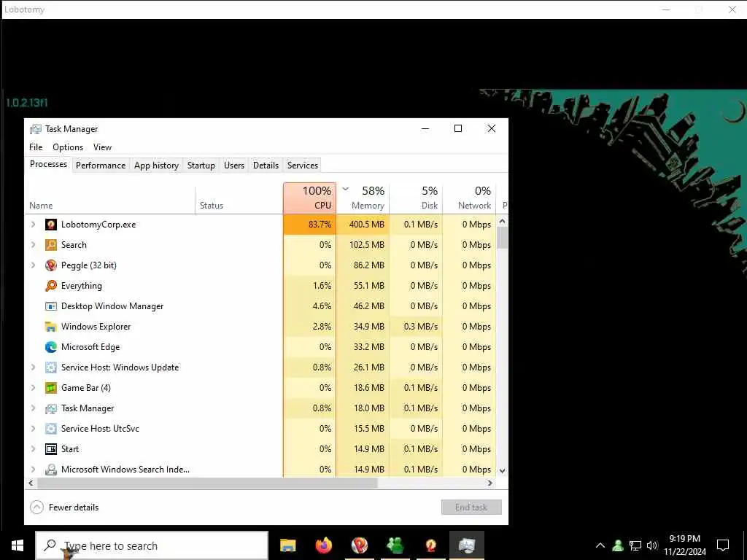Open the clock showing 9:19 PM

click(x=684, y=545)
